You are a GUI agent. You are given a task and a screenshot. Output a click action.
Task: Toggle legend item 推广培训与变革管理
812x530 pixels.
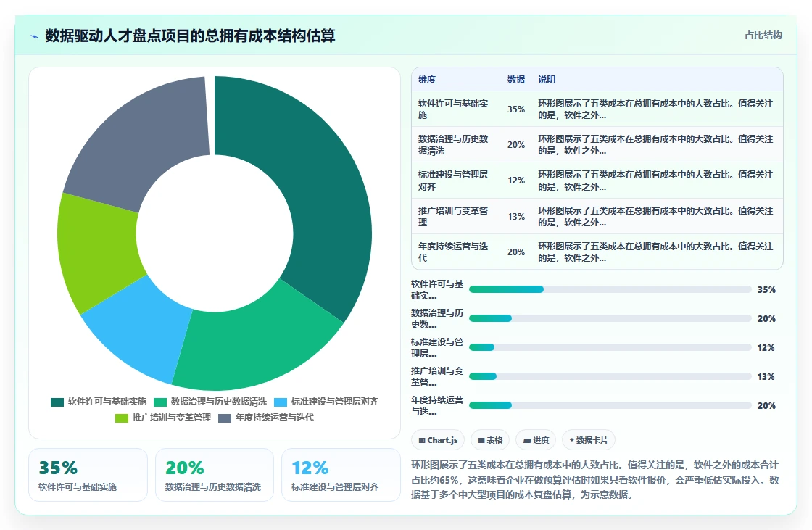pos(162,418)
